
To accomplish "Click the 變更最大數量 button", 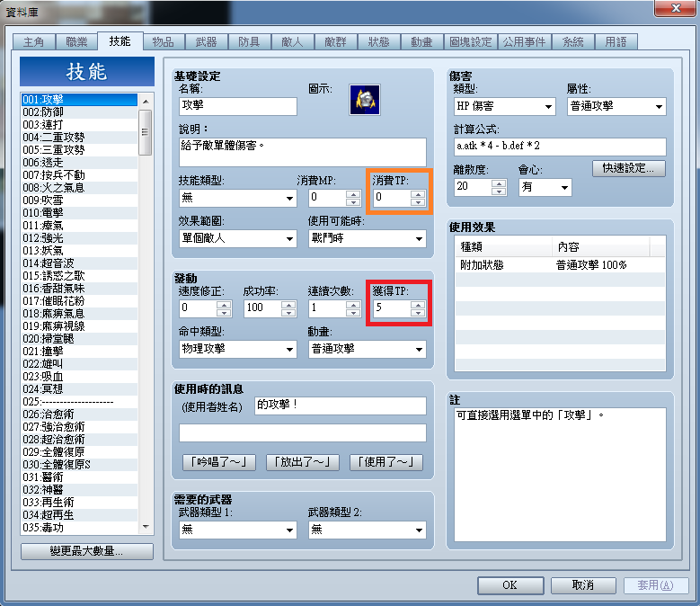I will click(x=87, y=551).
